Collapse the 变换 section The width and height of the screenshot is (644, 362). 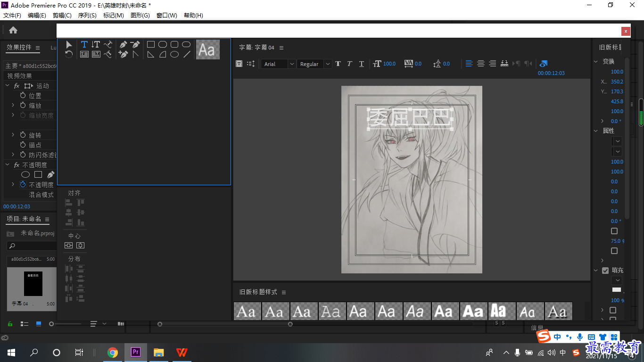596,61
